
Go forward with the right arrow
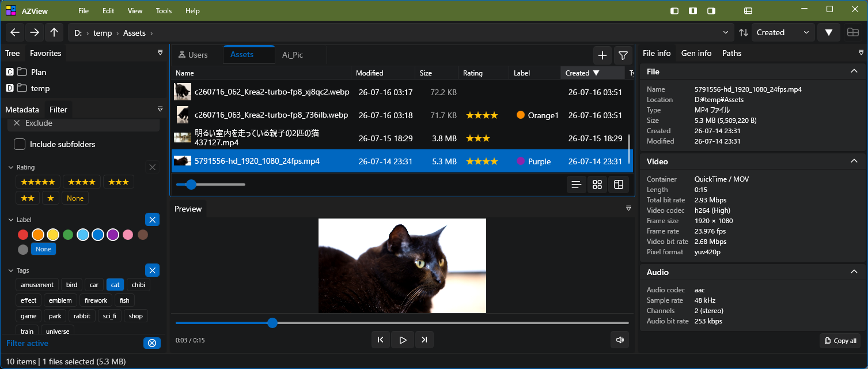click(x=35, y=33)
